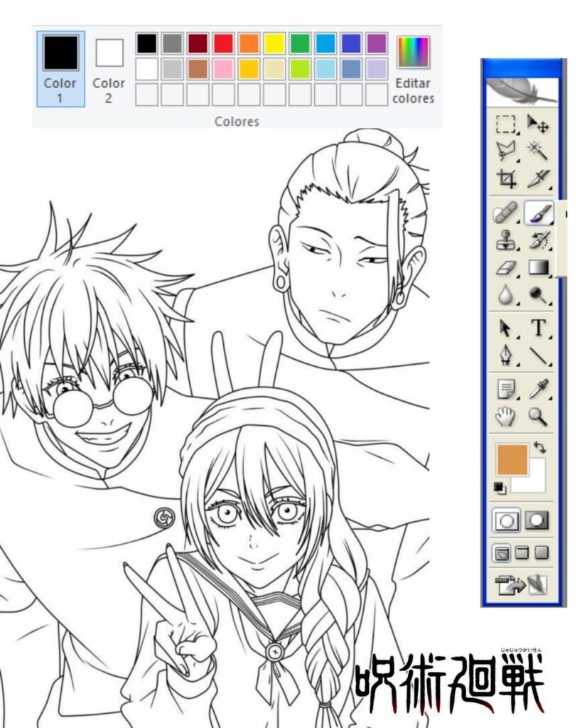The image size is (582, 728).
Task: Choose Full Screen with menu bar mode
Action: click(522, 552)
